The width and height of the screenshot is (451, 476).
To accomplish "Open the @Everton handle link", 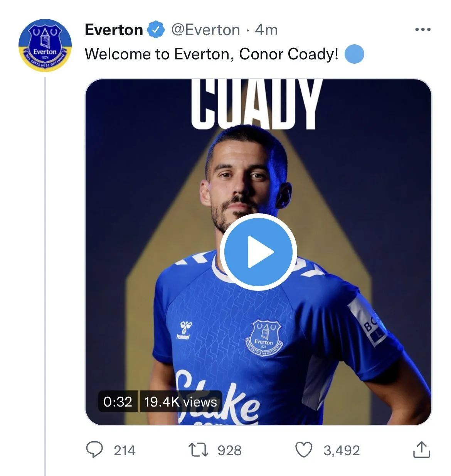I will click(205, 30).
